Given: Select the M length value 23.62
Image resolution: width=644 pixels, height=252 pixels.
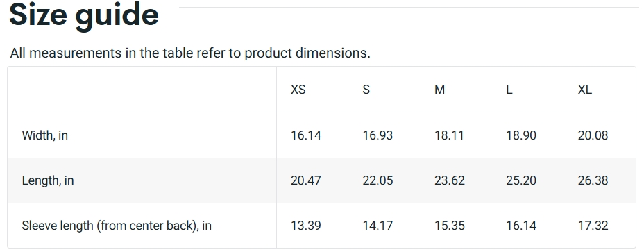Looking at the screenshot, I should (449, 180).
